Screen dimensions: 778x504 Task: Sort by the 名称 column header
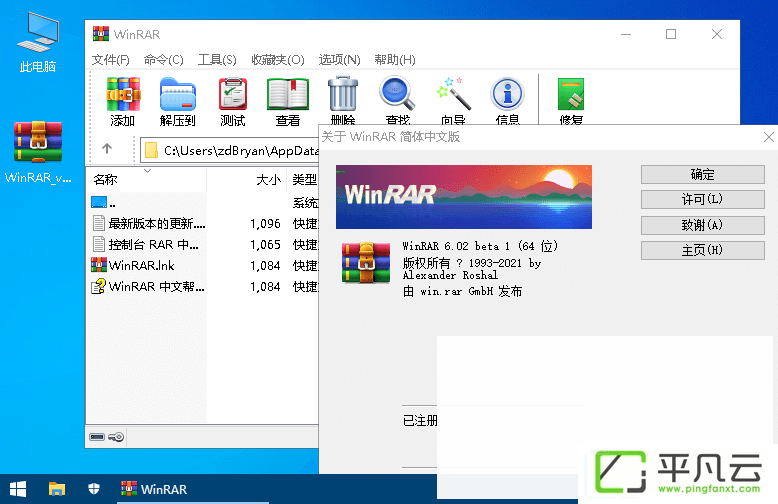[x=146, y=180]
